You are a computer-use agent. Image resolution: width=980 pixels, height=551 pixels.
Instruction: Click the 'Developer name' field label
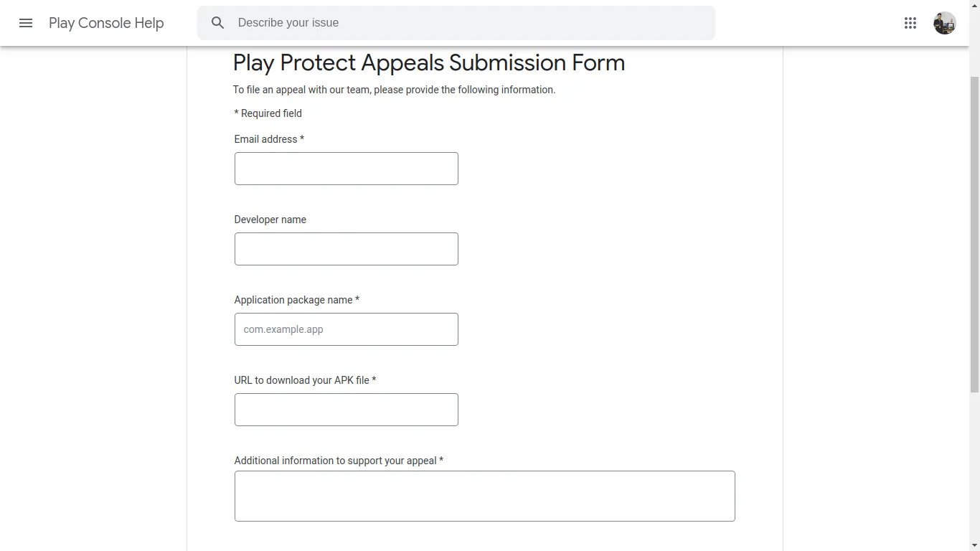click(x=270, y=220)
